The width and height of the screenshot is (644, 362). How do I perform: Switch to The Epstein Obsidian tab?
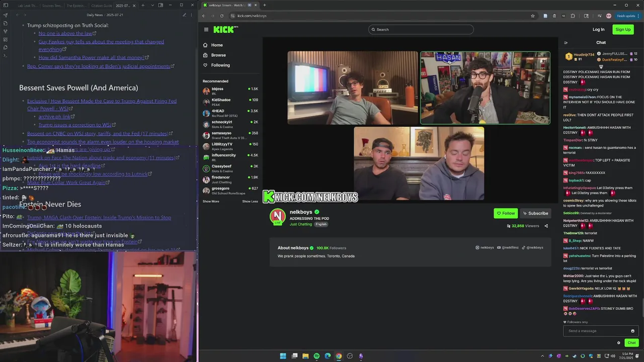click(x=76, y=6)
